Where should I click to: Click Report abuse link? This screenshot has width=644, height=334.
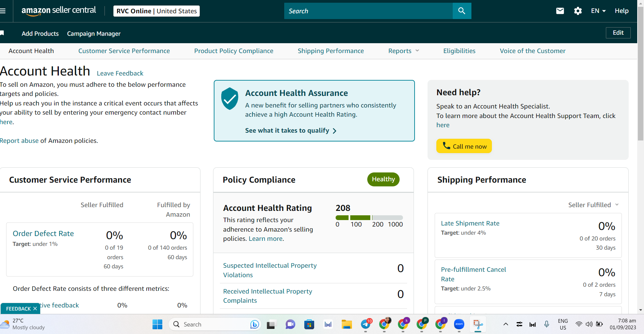(19, 141)
